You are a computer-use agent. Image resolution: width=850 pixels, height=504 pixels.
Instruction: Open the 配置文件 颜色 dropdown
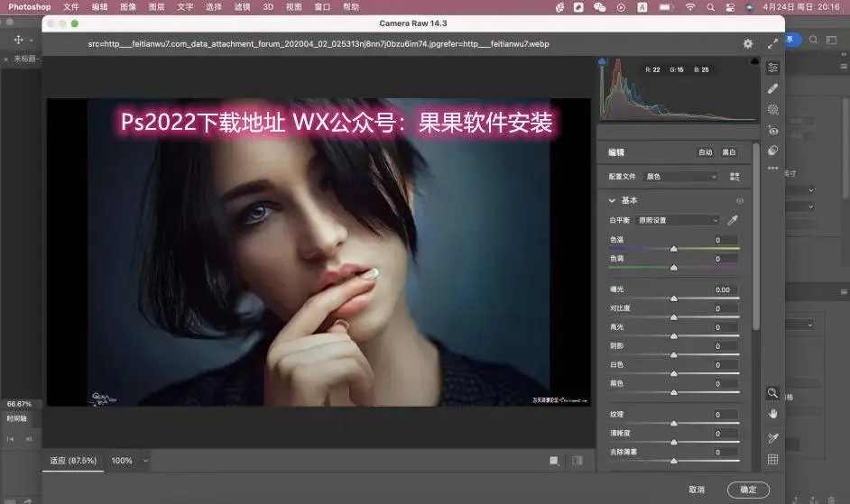681,177
